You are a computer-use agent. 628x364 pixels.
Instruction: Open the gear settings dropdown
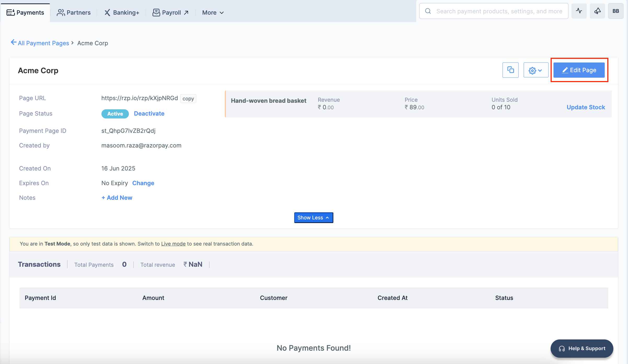click(x=536, y=70)
